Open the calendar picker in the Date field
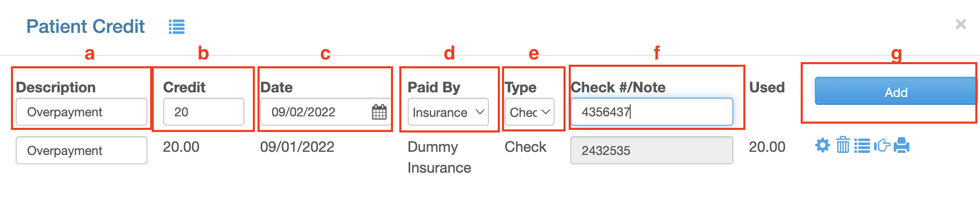980x216 pixels. [379, 112]
